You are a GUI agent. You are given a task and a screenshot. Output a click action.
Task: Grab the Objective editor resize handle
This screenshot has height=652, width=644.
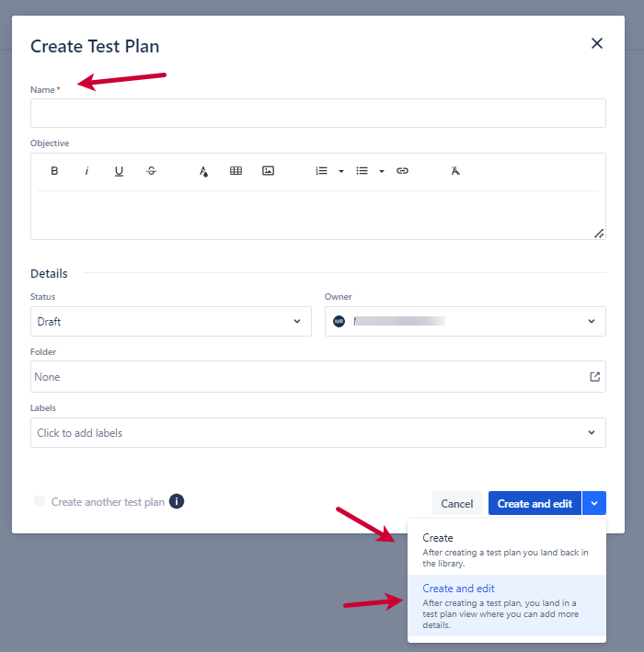click(x=599, y=234)
